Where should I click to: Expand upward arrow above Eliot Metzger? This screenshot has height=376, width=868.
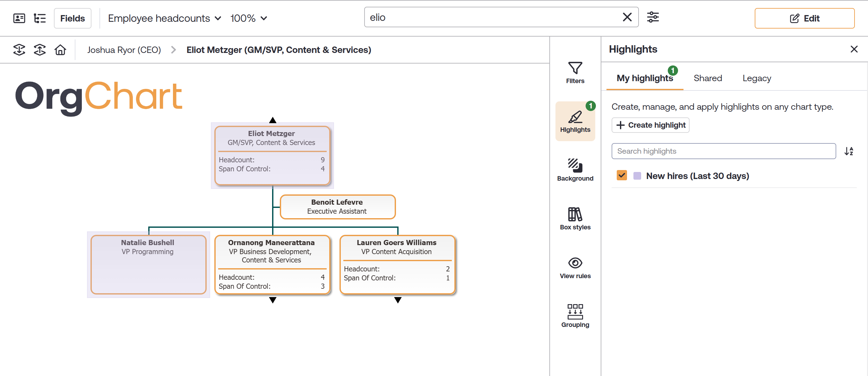coord(273,120)
